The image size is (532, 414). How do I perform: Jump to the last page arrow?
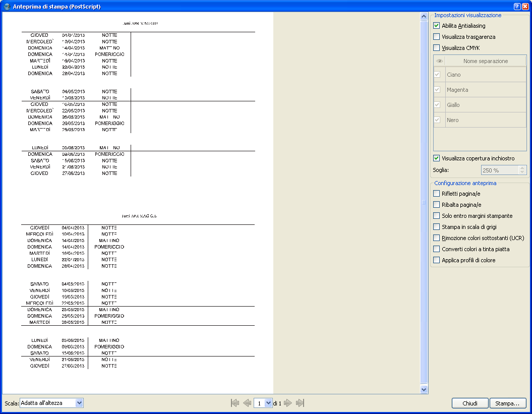point(300,403)
